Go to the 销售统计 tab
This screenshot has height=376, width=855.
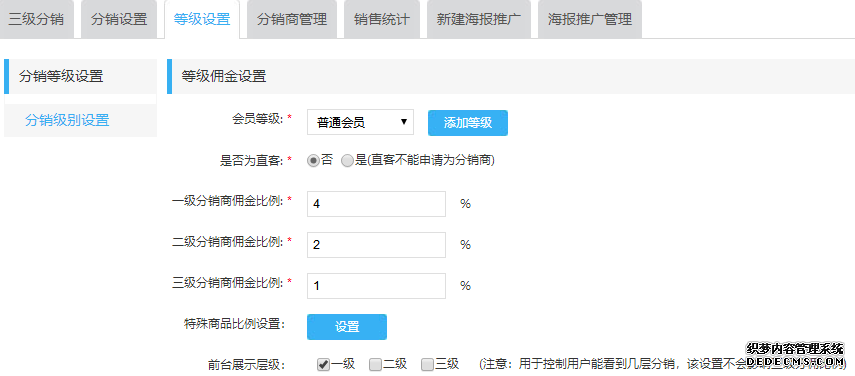pos(382,20)
